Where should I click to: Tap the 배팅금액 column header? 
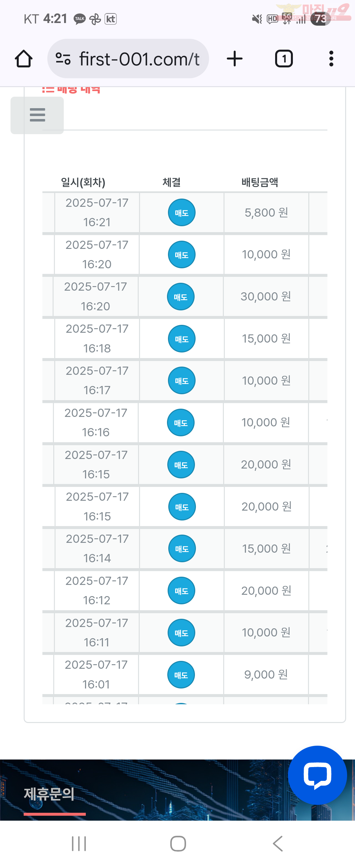click(x=260, y=182)
